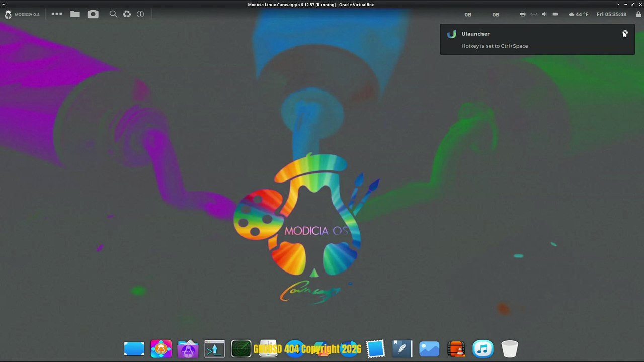644x362 pixels.
Task: Open the folder icon in top panel
Action: 75,14
